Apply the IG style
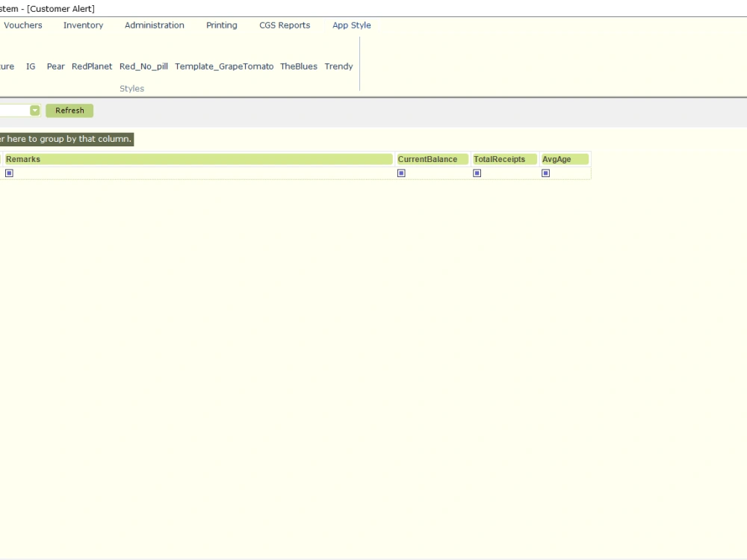This screenshot has height=560, width=747. pos(31,66)
